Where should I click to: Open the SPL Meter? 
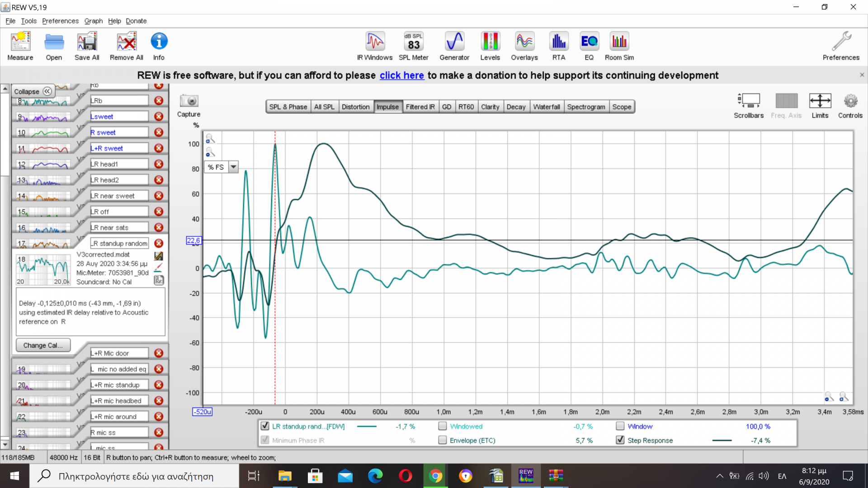pos(413,46)
